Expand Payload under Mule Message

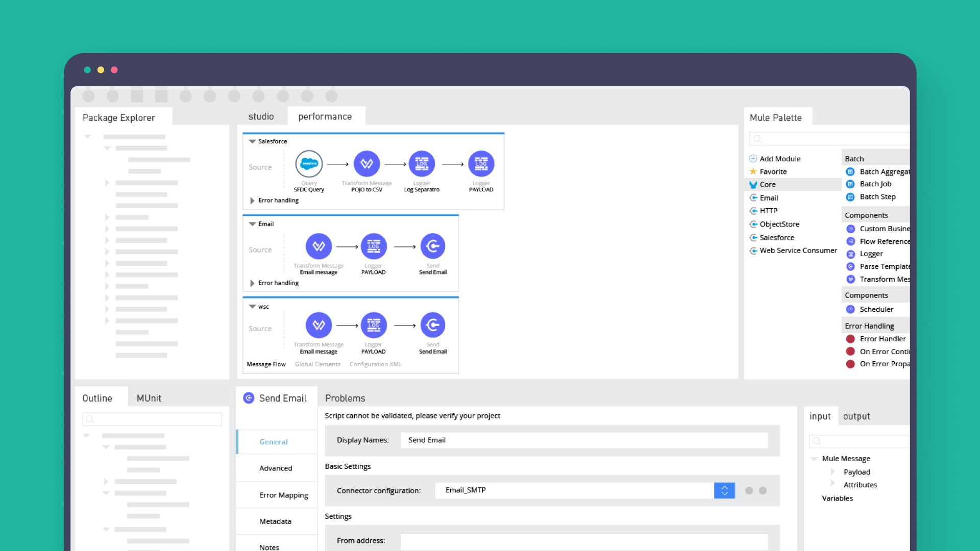coord(833,472)
